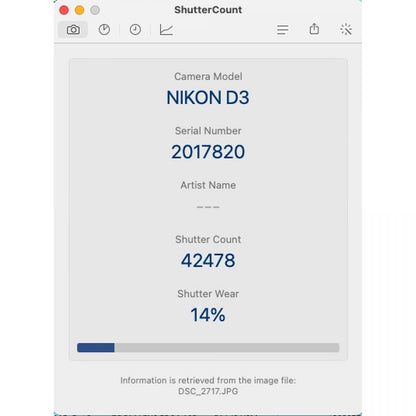Click the DSC_2717.JPG file name text
Viewport: 416px width, 416px height.
(x=208, y=391)
